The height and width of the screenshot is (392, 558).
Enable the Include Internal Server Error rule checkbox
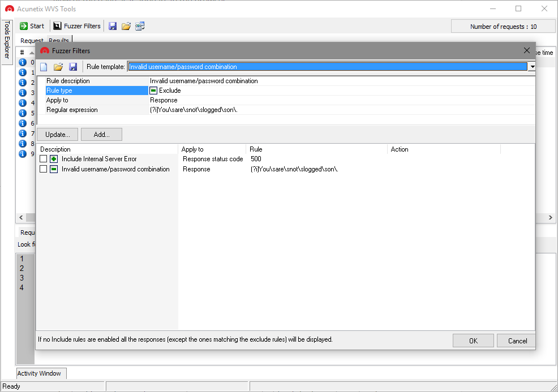coord(44,159)
